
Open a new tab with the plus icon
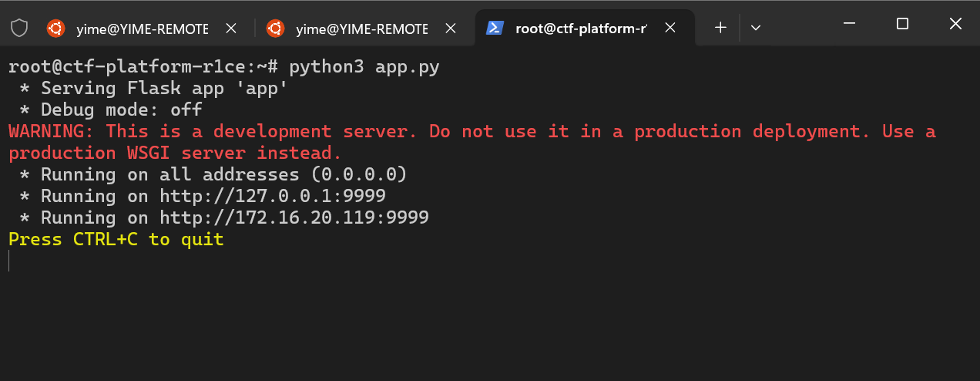pyautogui.click(x=720, y=28)
